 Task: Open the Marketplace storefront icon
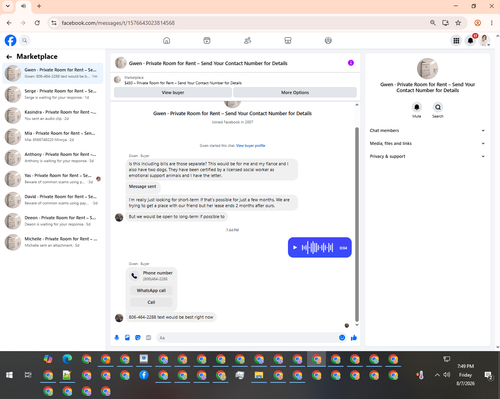(x=288, y=41)
